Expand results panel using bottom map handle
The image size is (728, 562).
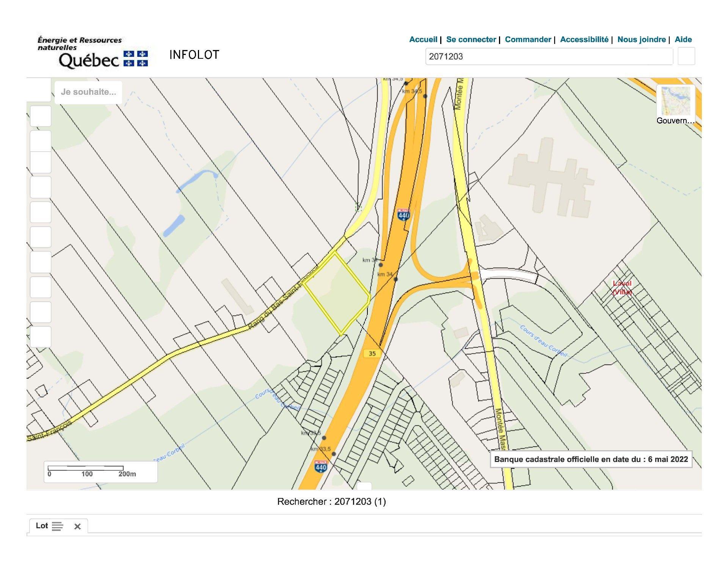coord(364,486)
